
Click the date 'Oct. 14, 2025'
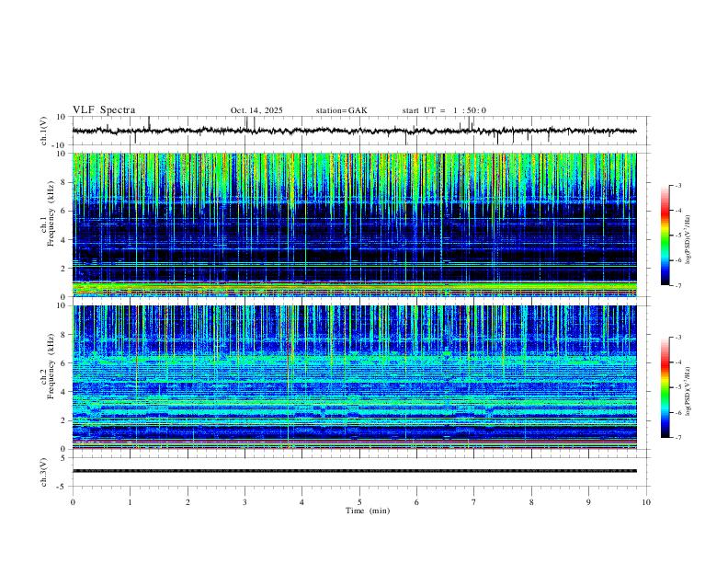tap(256, 110)
